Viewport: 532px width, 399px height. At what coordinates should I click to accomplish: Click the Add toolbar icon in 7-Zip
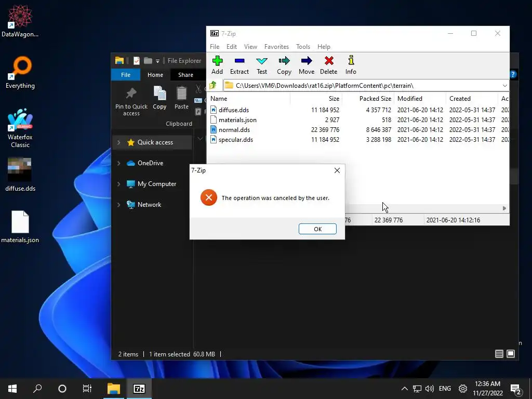pyautogui.click(x=217, y=65)
